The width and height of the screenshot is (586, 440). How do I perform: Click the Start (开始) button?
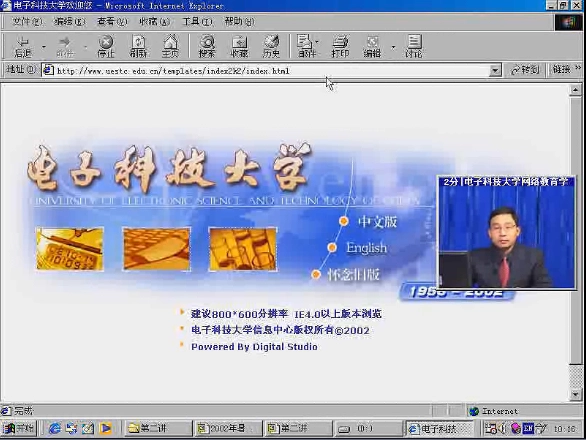pos(18,428)
